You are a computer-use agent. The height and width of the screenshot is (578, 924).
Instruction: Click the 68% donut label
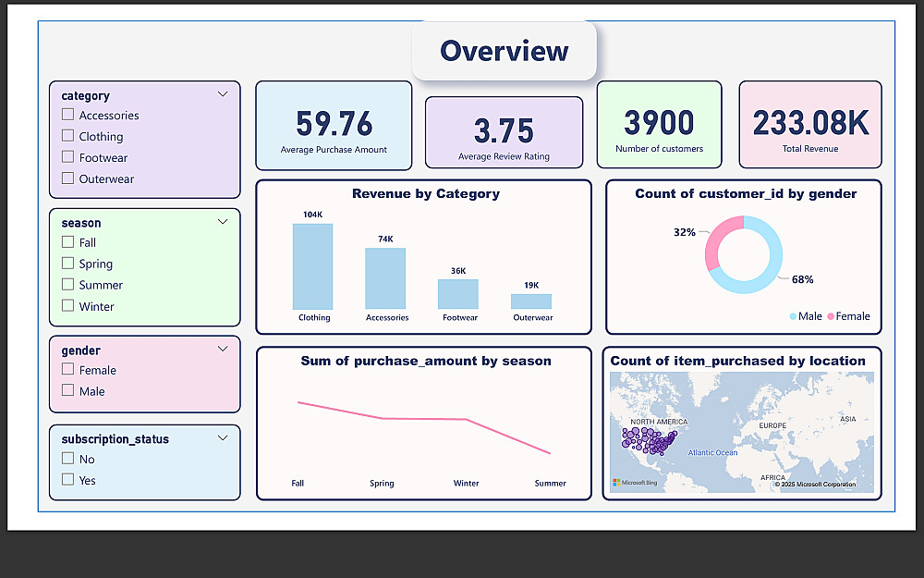pos(803,279)
